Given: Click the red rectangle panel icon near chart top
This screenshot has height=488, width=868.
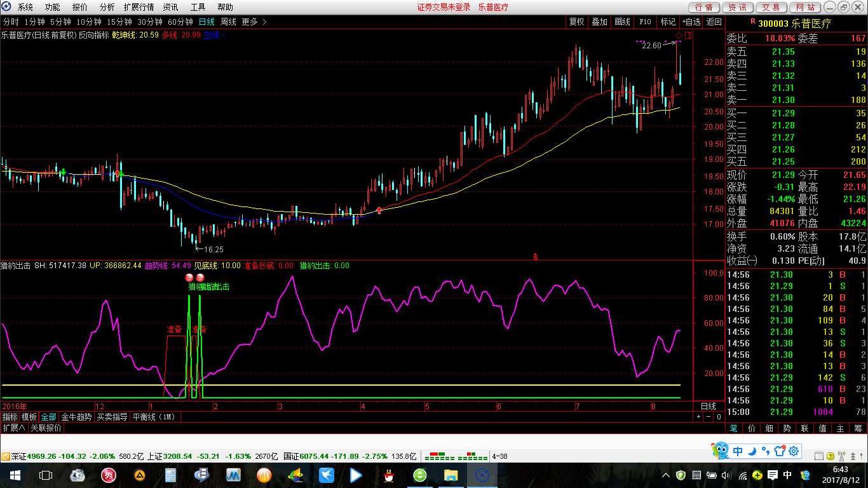Looking at the screenshot, I should click(x=688, y=34).
